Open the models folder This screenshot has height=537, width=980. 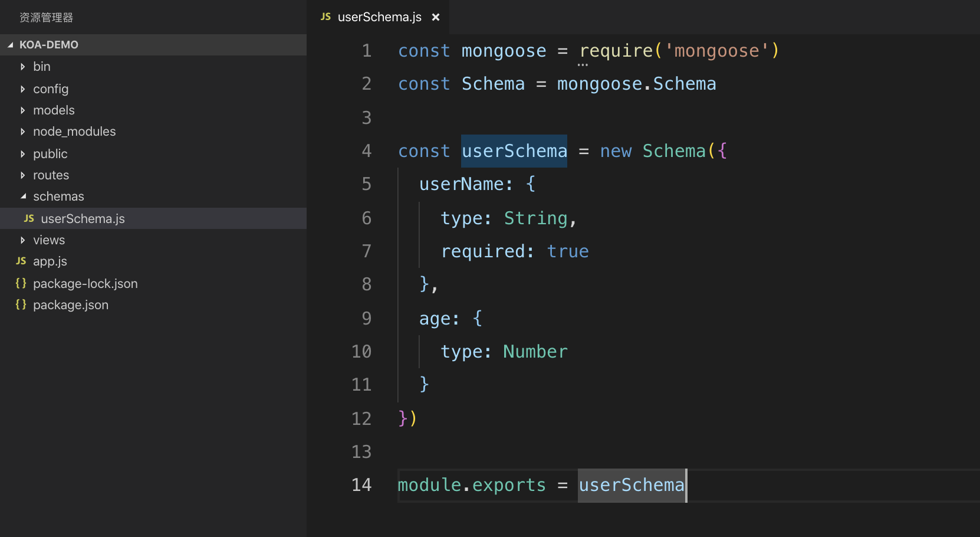(x=54, y=110)
